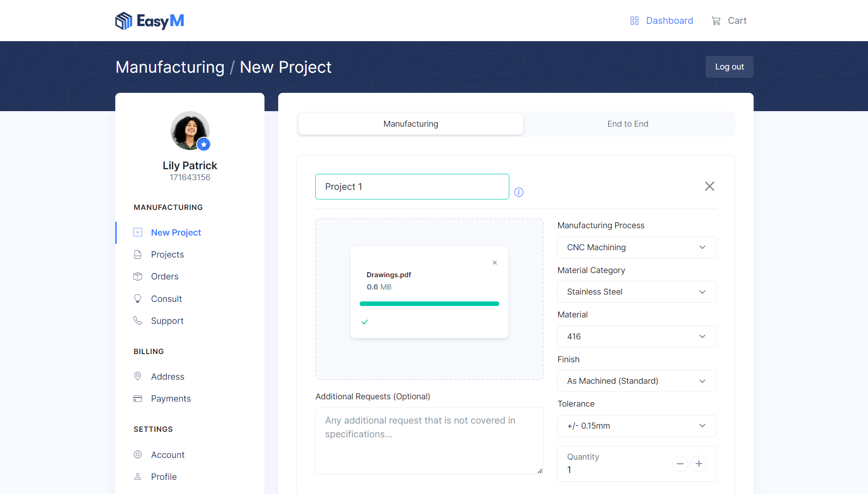868x494 pixels.
Task: Click the green upload checkmark
Action: 365,322
